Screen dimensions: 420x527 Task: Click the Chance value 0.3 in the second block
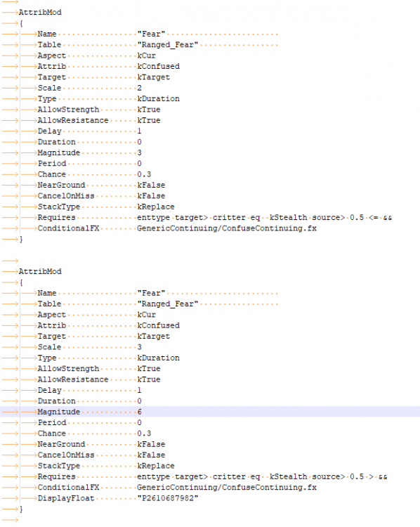[144, 434]
